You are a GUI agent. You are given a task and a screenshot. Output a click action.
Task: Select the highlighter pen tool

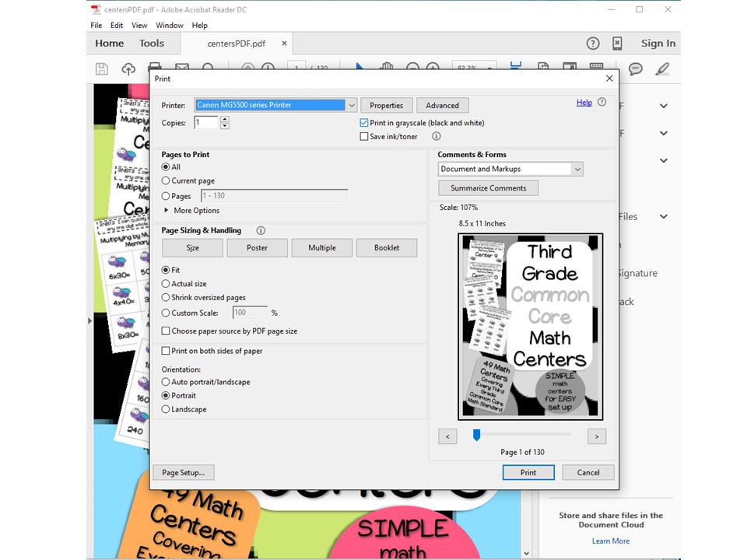pos(662,69)
